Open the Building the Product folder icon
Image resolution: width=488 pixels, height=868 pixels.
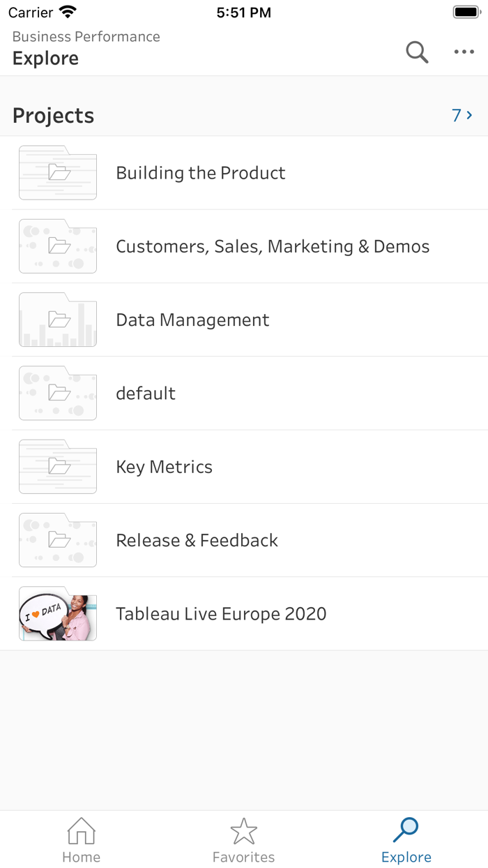coord(58,172)
